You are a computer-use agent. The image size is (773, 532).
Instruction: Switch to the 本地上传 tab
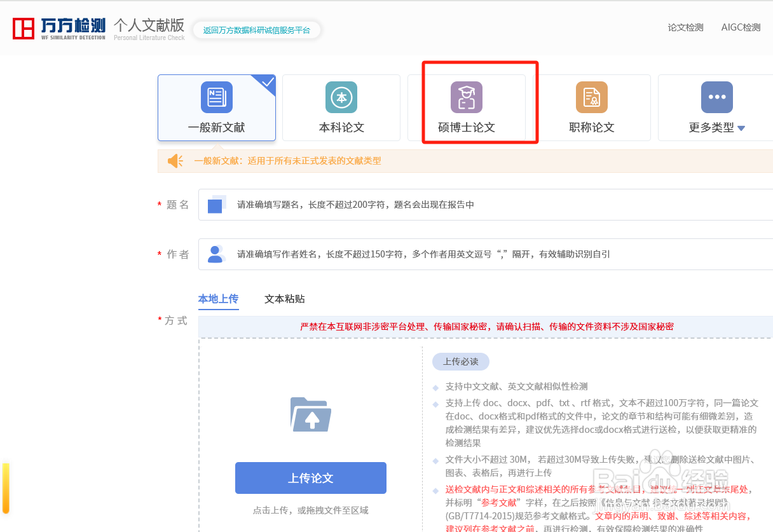point(218,299)
